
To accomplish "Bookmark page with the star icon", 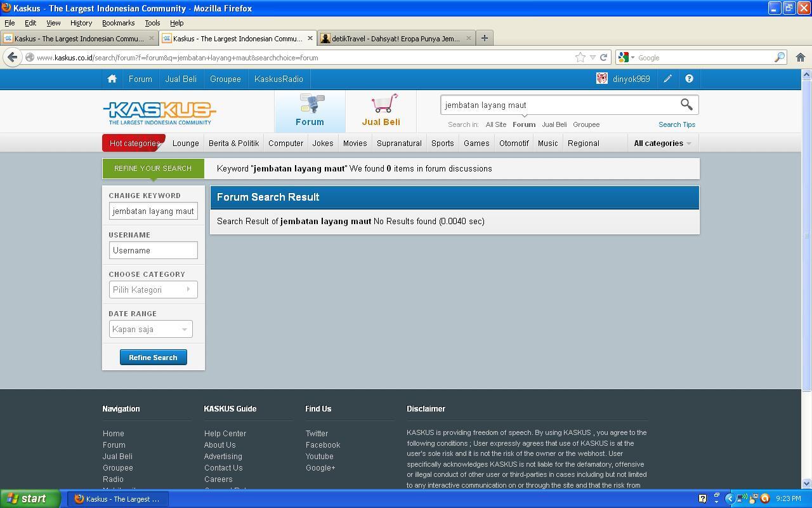I will coord(580,57).
